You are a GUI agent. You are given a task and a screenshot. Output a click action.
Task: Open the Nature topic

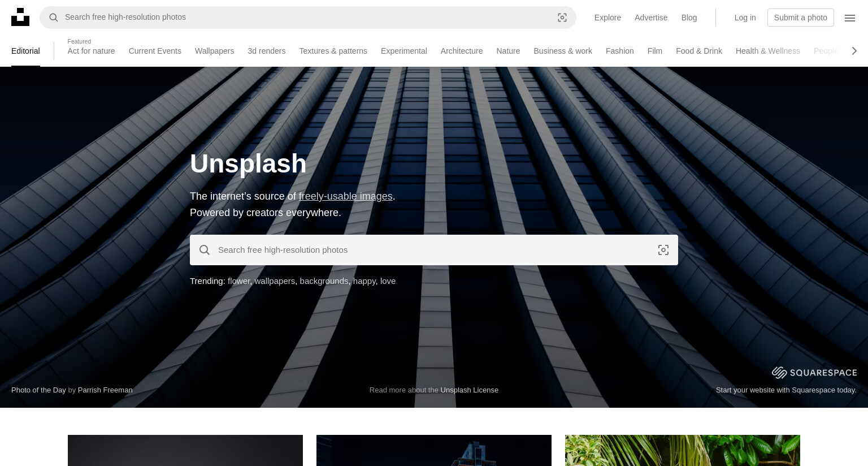click(x=508, y=51)
